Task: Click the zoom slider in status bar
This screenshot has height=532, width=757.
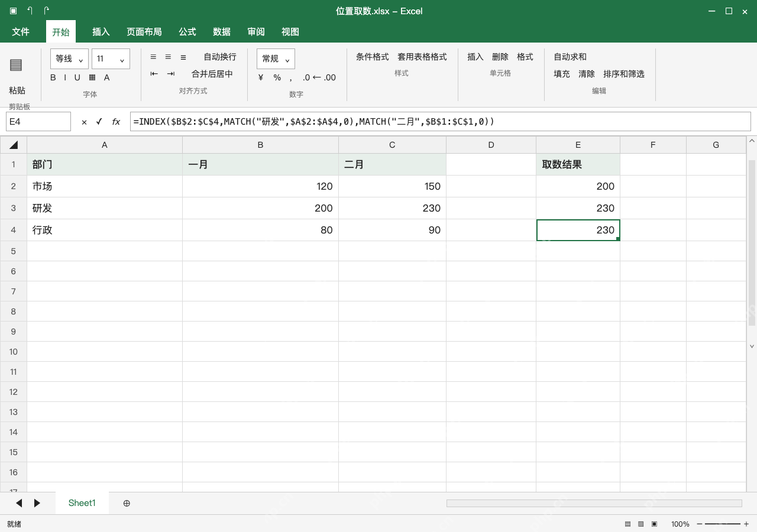Action: [x=723, y=524]
